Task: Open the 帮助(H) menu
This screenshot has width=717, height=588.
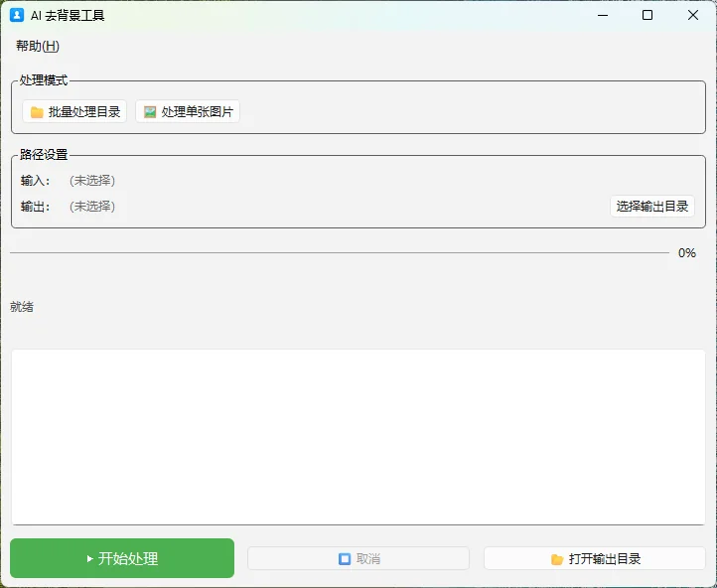Action: [x=38, y=46]
